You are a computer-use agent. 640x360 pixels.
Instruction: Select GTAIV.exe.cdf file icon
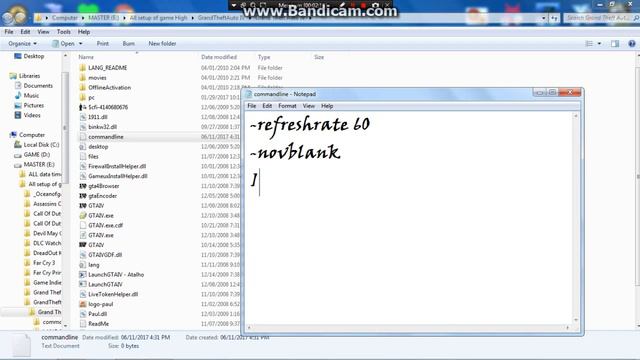click(x=82, y=225)
